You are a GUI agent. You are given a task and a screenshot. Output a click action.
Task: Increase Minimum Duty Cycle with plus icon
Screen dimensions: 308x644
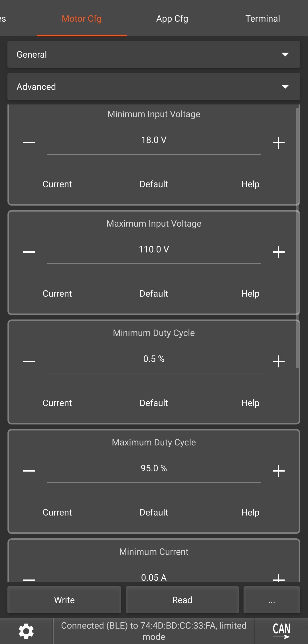278,361
